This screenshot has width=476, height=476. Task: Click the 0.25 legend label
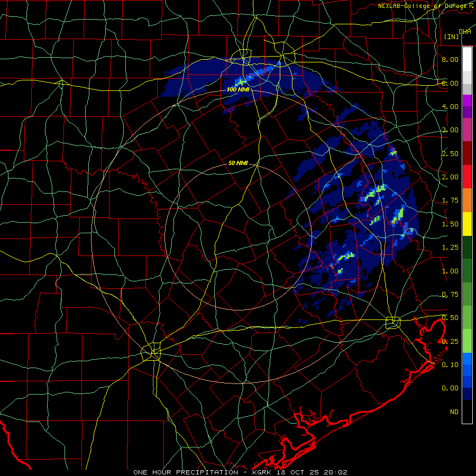450,342
